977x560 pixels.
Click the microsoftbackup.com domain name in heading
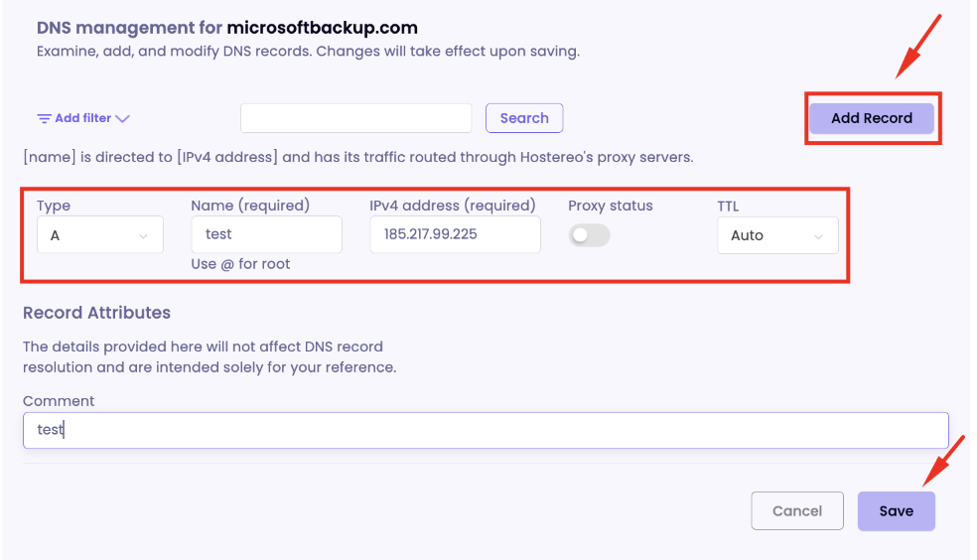point(322,28)
